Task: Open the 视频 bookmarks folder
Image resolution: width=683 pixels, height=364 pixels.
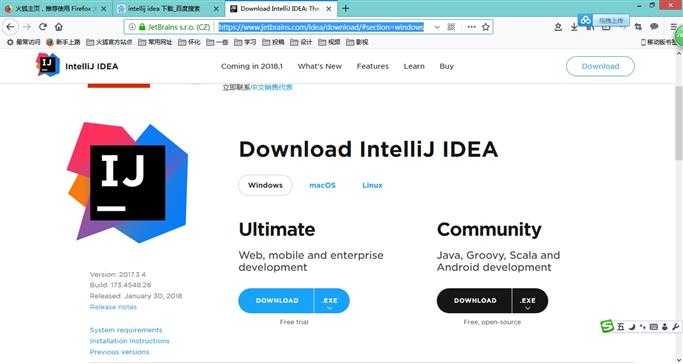Action: (329, 42)
